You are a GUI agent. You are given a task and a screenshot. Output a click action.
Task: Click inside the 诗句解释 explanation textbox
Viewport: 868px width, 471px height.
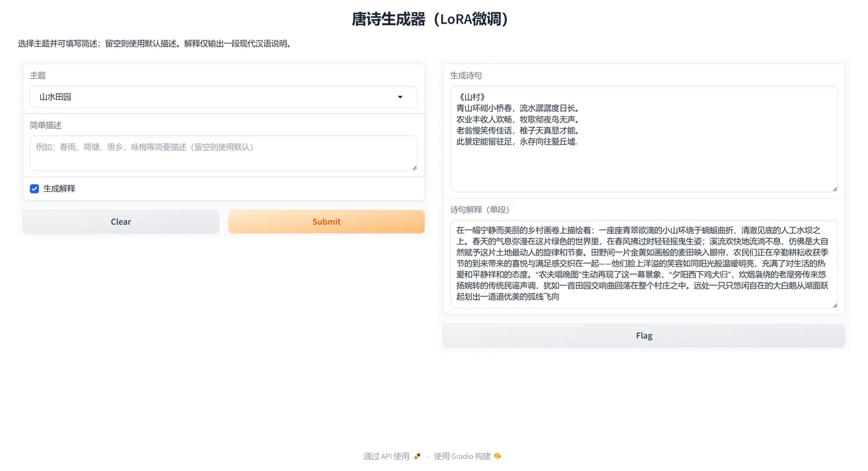644,261
